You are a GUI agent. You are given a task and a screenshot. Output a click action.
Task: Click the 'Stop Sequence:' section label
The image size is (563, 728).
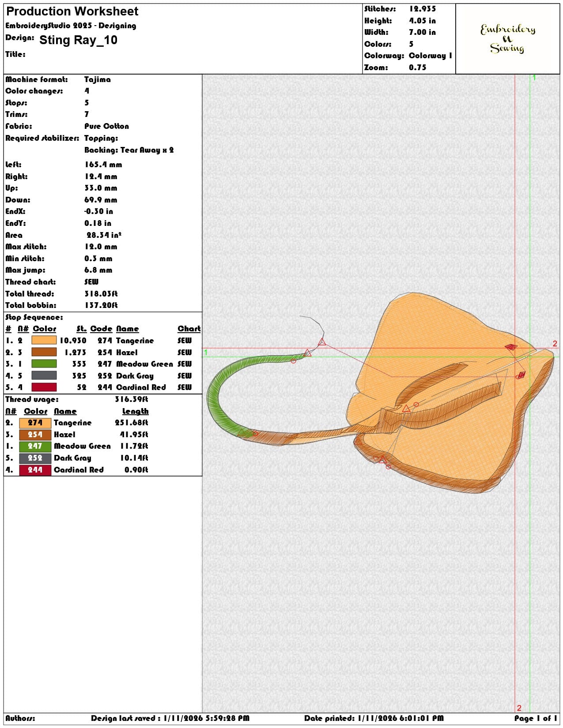[x=34, y=317]
